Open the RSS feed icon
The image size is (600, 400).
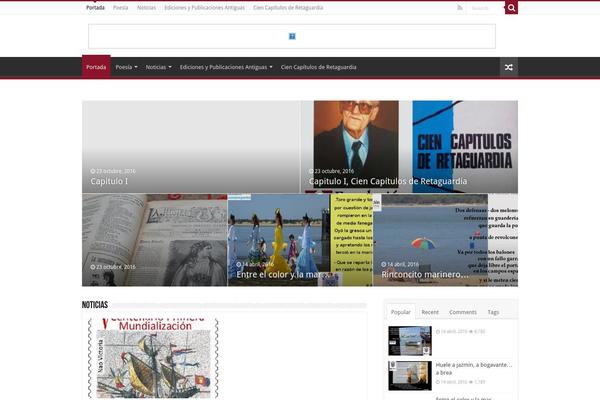460,8
